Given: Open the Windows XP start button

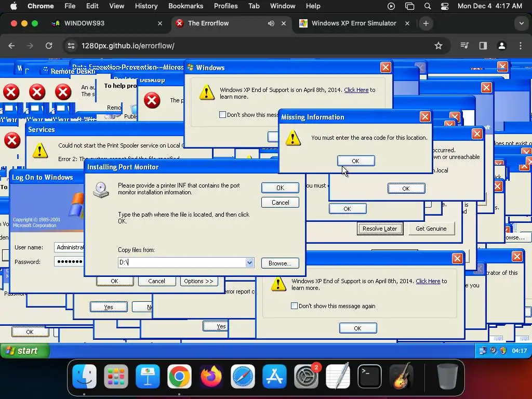Looking at the screenshot, I should (25, 351).
